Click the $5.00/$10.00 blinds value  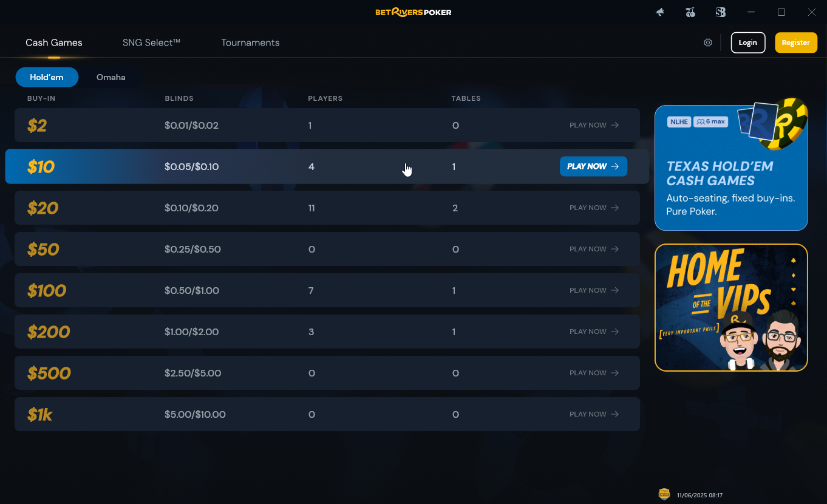pyautogui.click(x=195, y=415)
